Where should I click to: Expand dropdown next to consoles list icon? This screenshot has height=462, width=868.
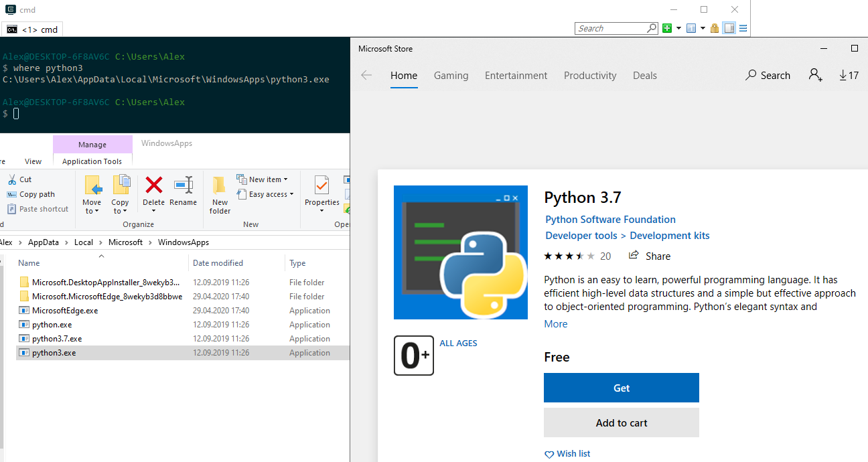tap(703, 28)
